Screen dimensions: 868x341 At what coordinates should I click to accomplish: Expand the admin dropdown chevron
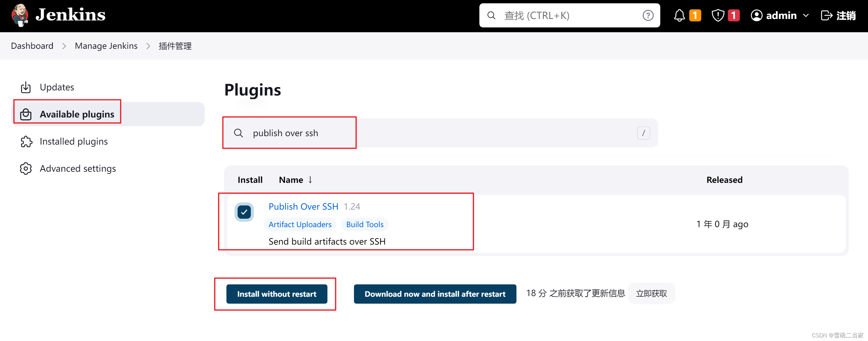[x=806, y=15]
